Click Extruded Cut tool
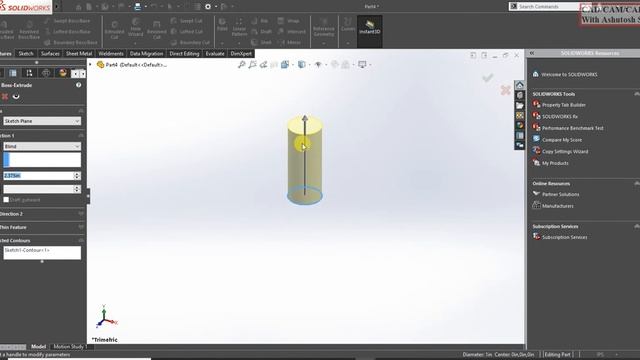 (x=114, y=30)
